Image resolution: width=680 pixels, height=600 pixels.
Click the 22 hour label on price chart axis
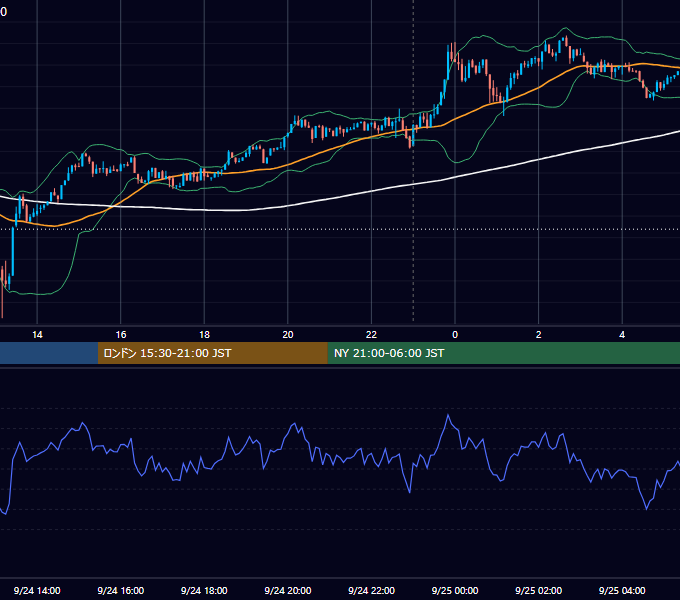371,335
